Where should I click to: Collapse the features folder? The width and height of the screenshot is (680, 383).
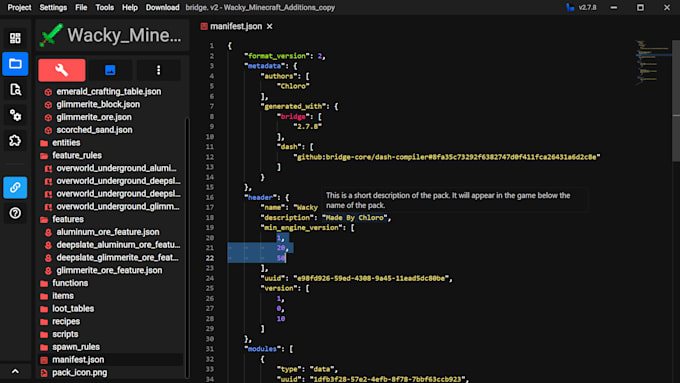[x=68, y=219]
